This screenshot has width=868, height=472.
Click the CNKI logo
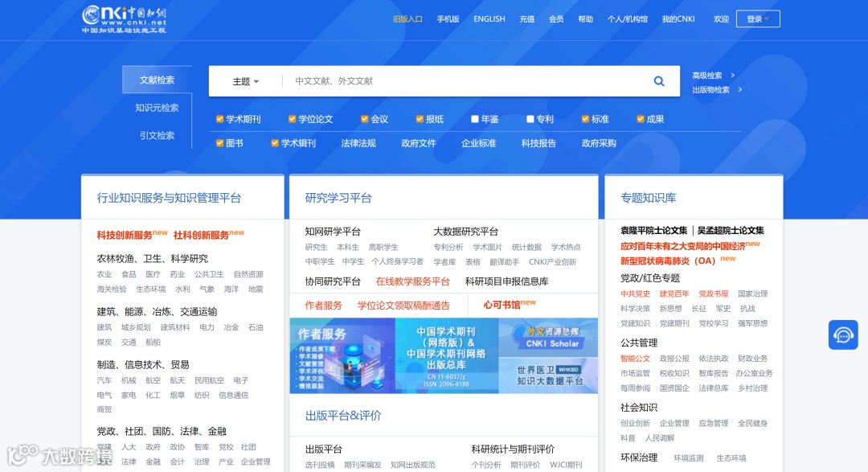pyautogui.click(x=124, y=19)
